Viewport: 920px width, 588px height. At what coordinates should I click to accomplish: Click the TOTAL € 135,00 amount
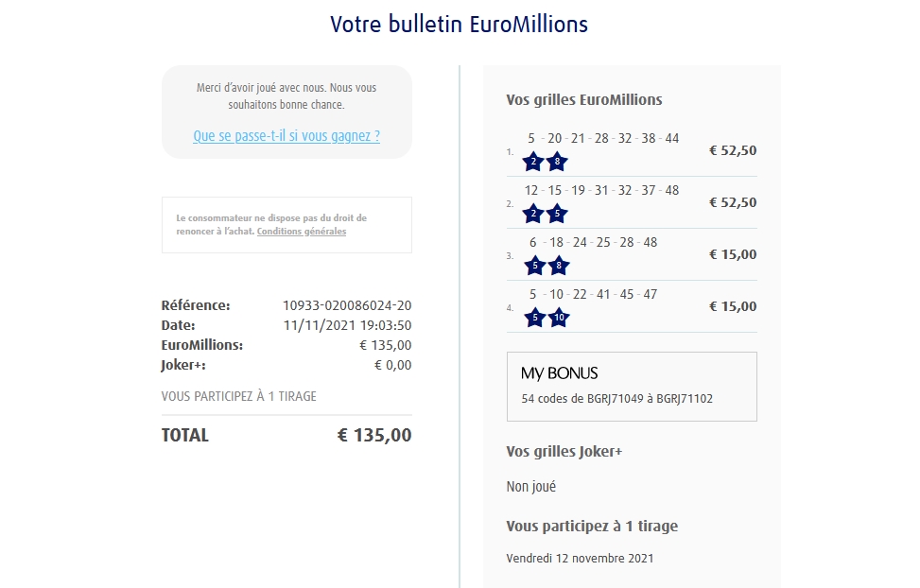coord(374,436)
